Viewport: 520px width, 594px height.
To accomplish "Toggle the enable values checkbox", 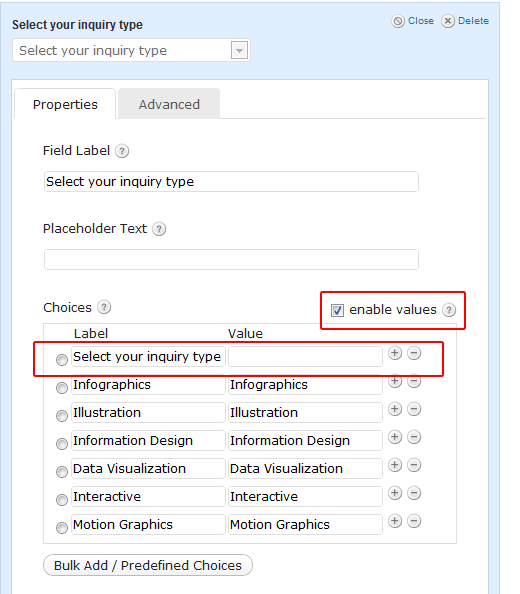I will [x=337, y=310].
